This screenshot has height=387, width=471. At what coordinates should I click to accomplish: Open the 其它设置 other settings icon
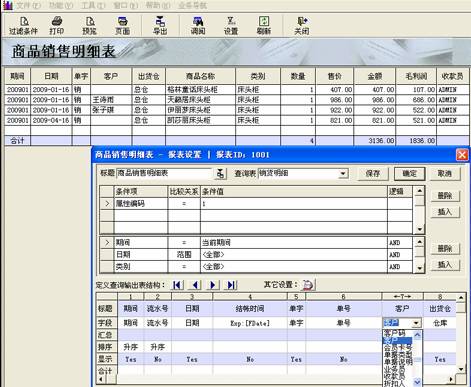pos(308,285)
